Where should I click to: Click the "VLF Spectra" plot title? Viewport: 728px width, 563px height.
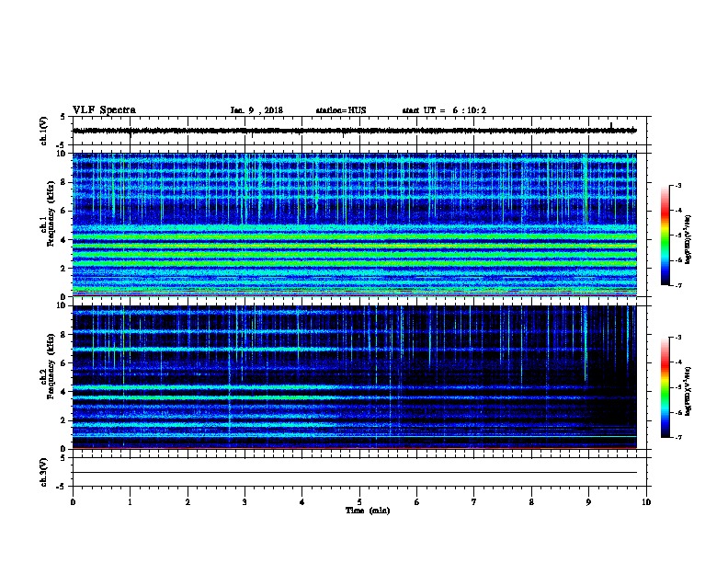coord(104,110)
